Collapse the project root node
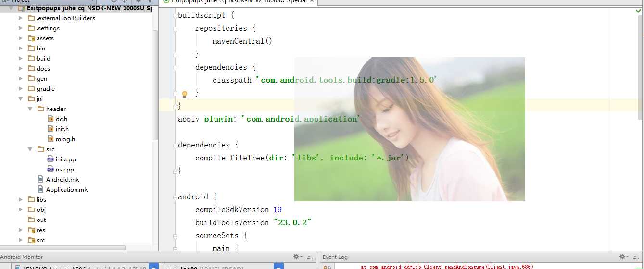The width and height of the screenshot is (644, 269). pos(11,8)
